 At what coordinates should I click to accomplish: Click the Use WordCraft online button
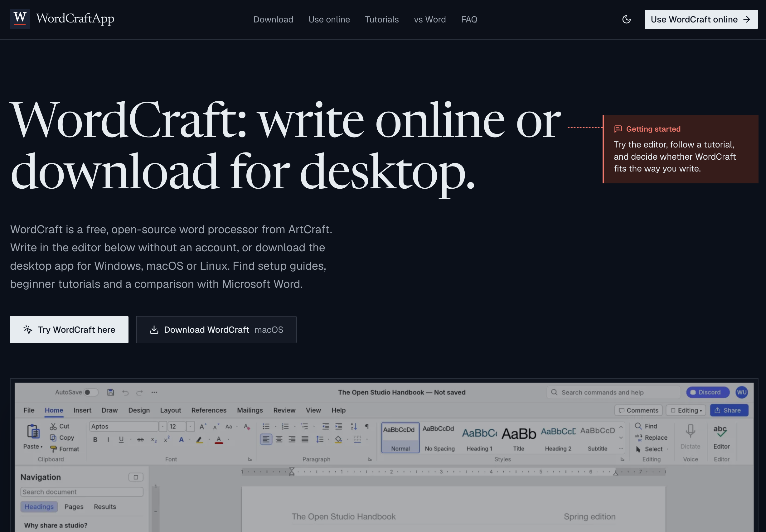click(x=701, y=19)
